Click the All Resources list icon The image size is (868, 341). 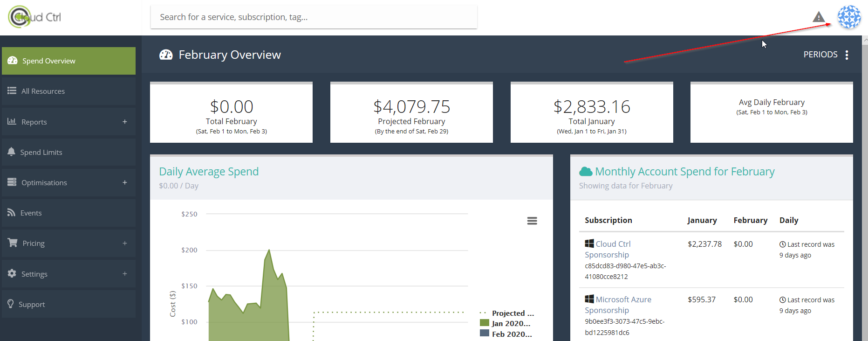tap(12, 91)
